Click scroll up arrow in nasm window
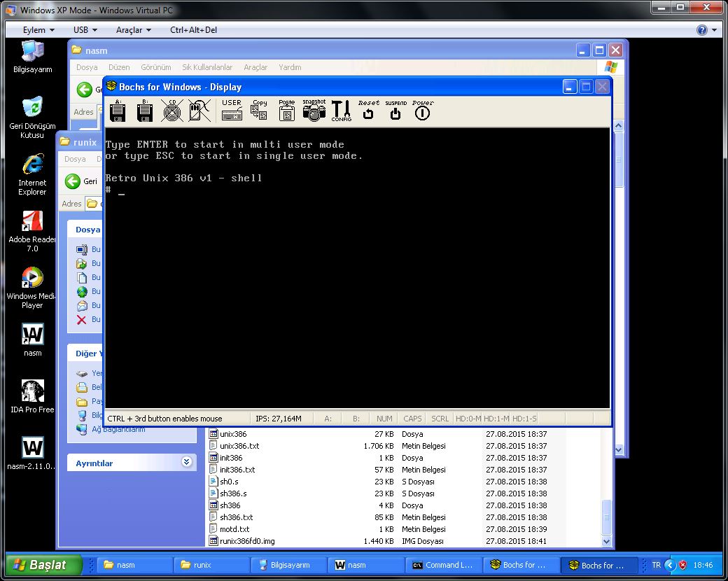The height and width of the screenshot is (581, 728). point(618,125)
